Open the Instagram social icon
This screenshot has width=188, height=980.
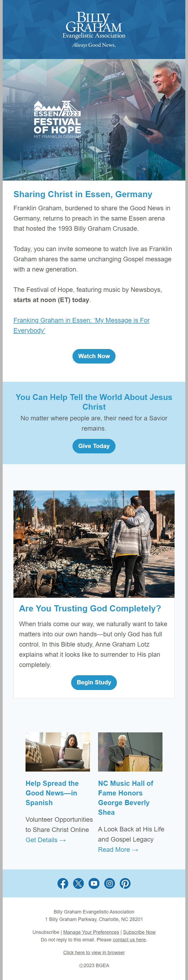pyautogui.click(x=110, y=883)
